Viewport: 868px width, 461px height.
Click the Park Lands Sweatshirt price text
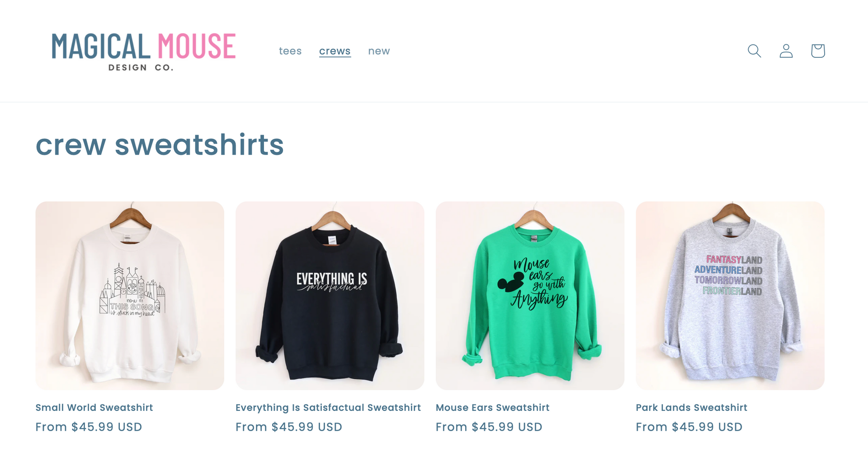[689, 427]
